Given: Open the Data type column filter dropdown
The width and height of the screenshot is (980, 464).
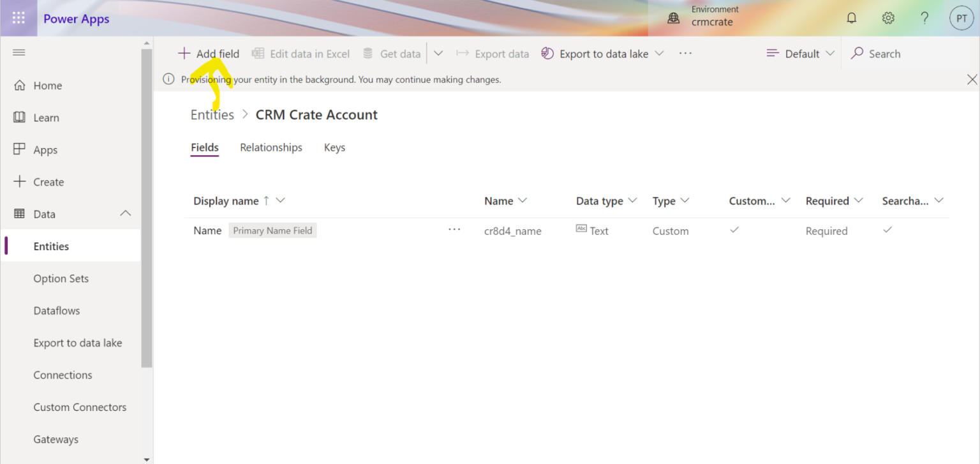Looking at the screenshot, I should [x=632, y=200].
